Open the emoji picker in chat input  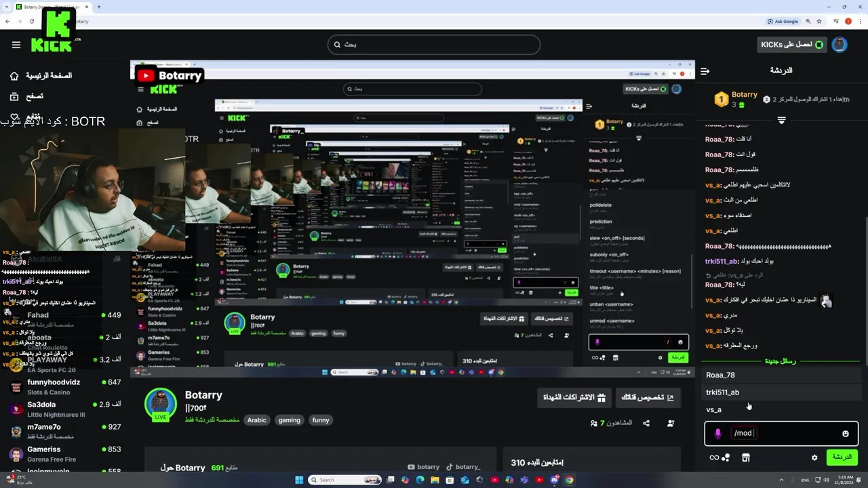pyautogui.click(x=846, y=434)
